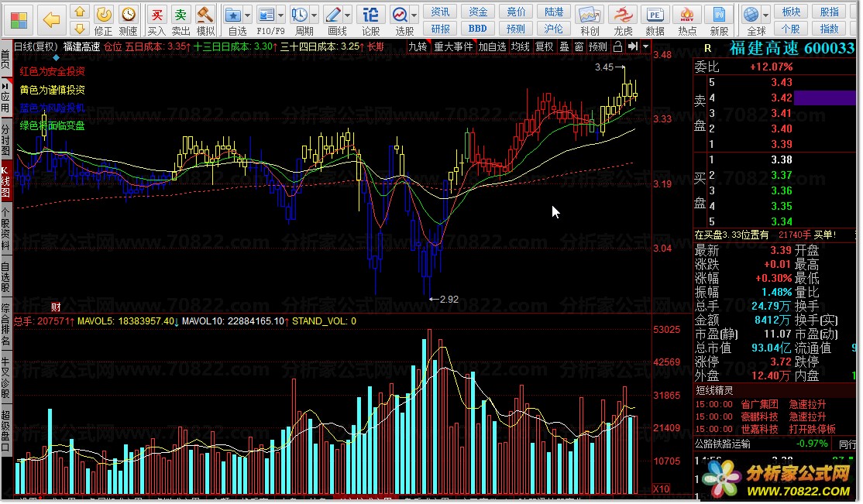Viewport: 863px width, 504px height.
Task: Open the 新股 IPO icon
Action: coord(719,15)
